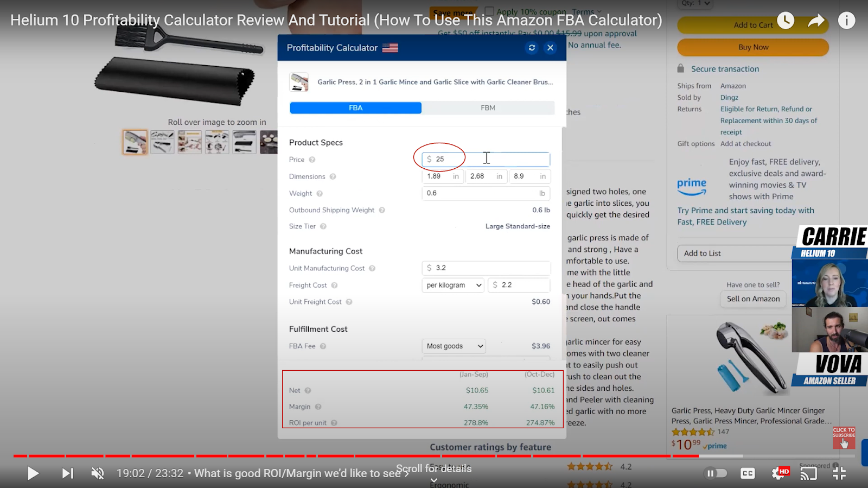Click the 2.68 dimension input
Viewport: 868px width, 488px height.
point(486,176)
